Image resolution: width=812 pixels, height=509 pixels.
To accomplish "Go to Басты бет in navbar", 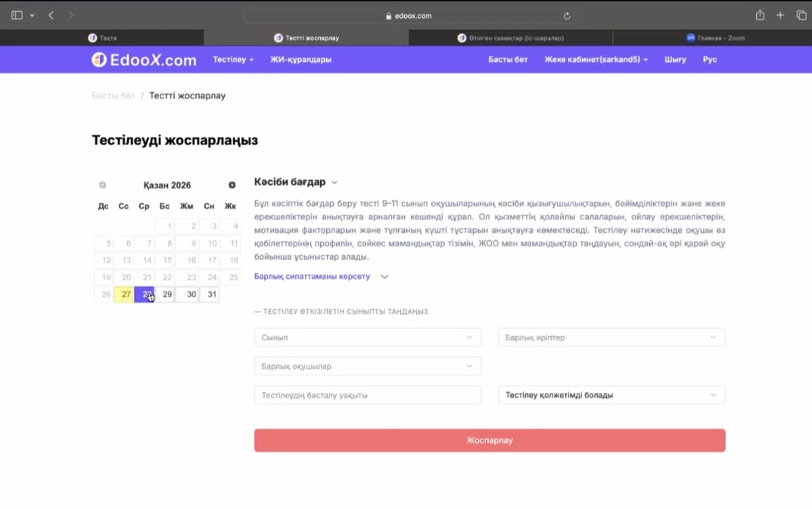I will pos(508,60).
